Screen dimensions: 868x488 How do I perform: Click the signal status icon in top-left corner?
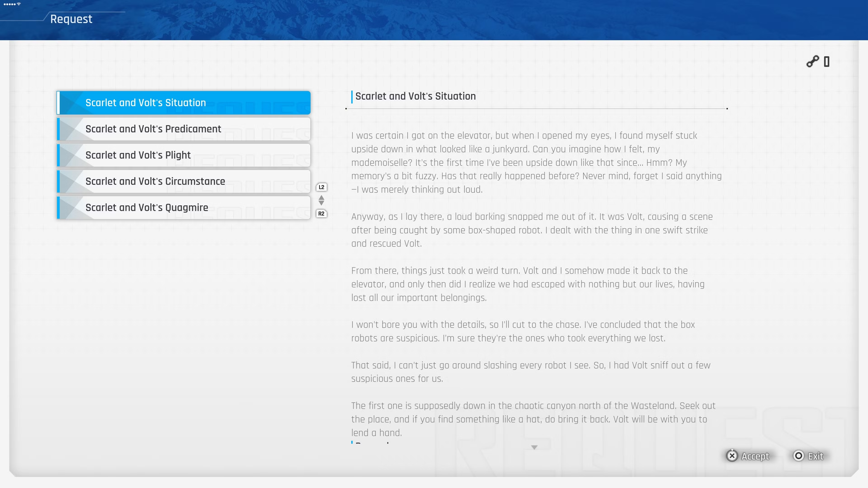[12, 4]
